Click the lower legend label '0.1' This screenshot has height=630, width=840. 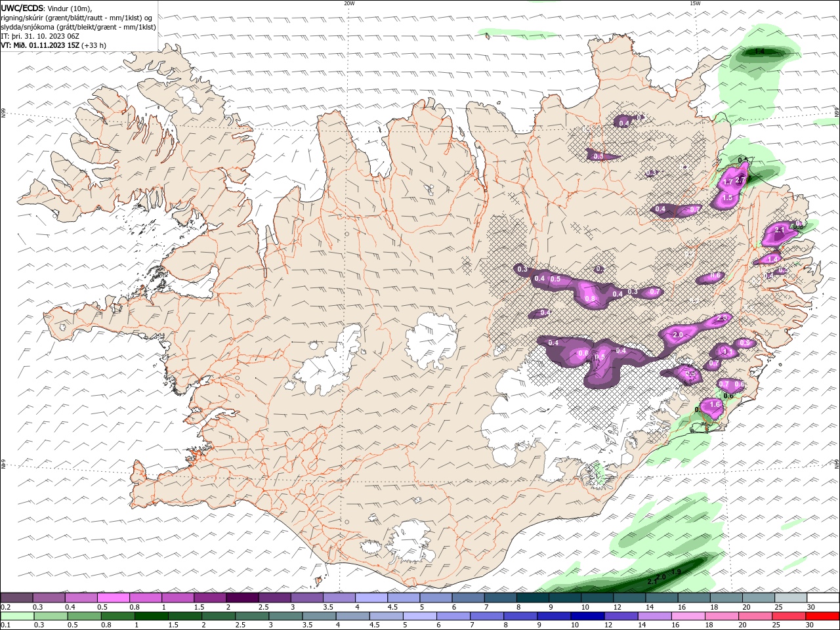click(6, 625)
